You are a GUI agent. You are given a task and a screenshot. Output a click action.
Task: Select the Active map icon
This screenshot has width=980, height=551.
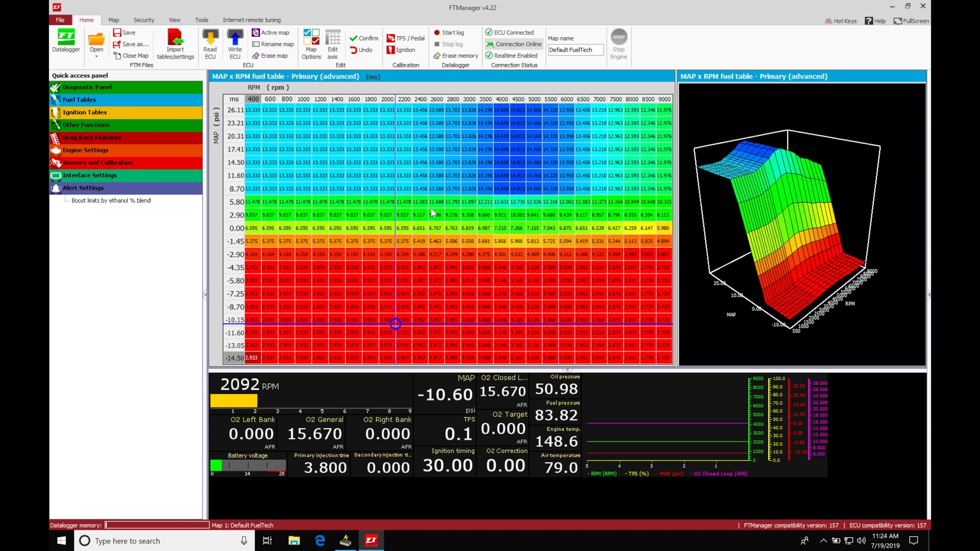point(271,32)
